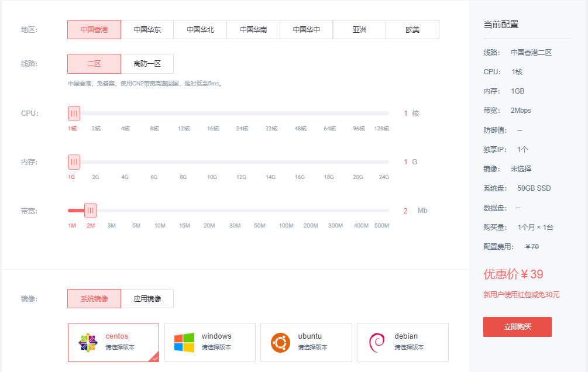Open debian 请选择版本 version selector
Viewport: 588px width, 372px height.
pos(409,347)
